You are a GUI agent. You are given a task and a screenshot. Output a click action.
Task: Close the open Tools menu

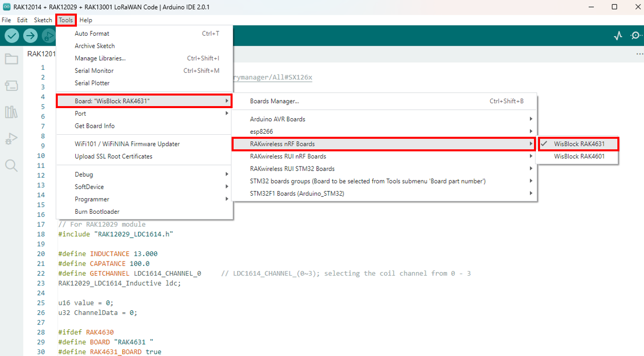point(66,20)
